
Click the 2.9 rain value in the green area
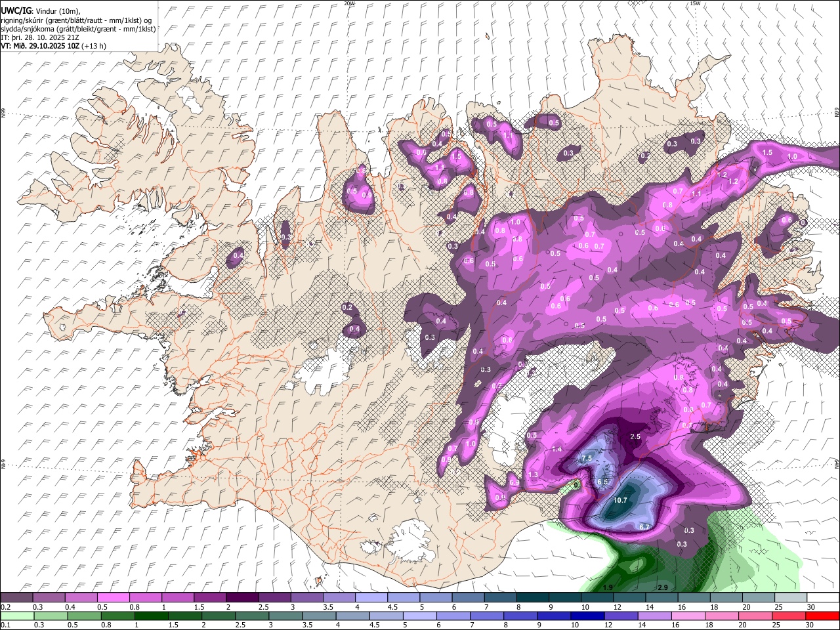click(x=662, y=587)
